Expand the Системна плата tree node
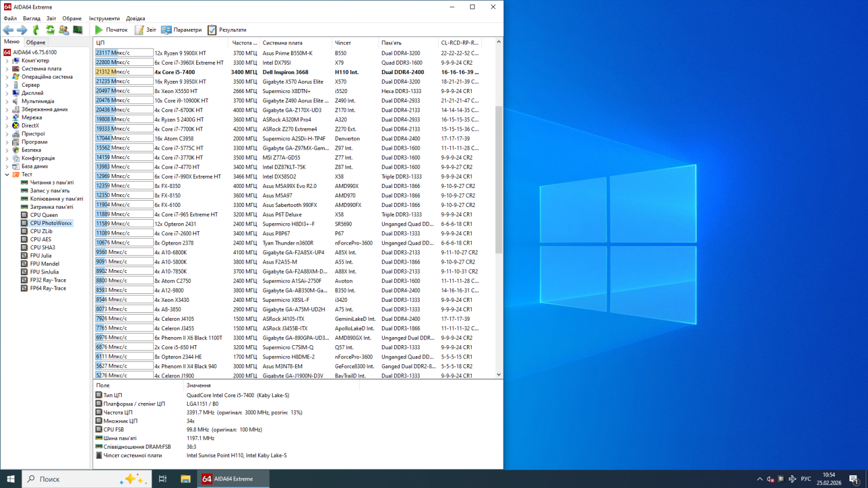This screenshot has height=488, width=868. [7, 69]
